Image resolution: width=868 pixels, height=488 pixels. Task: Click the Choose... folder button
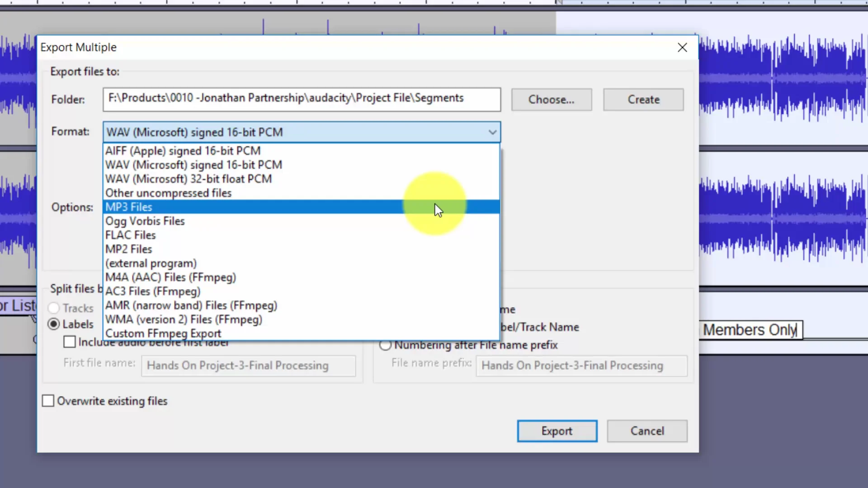pyautogui.click(x=552, y=99)
